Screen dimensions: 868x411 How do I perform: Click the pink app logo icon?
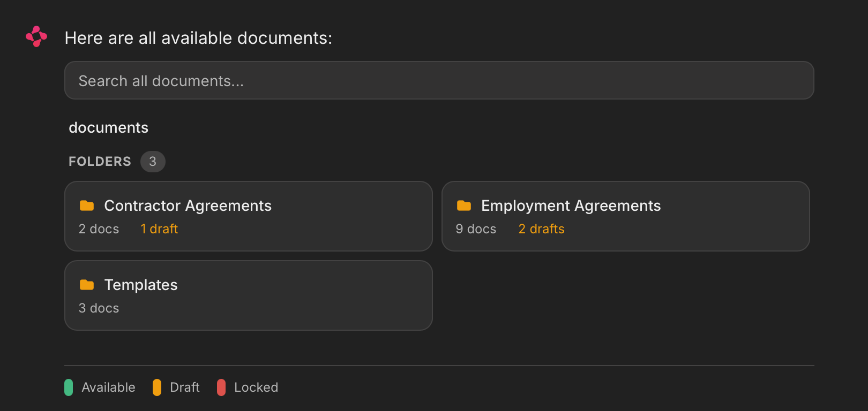[35, 36]
